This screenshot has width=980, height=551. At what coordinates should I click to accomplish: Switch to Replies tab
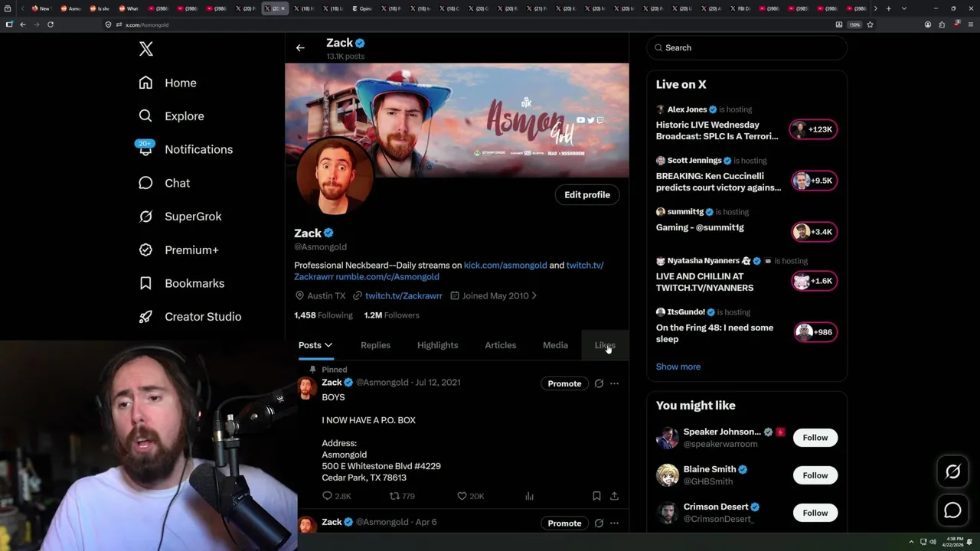[375, 345]
